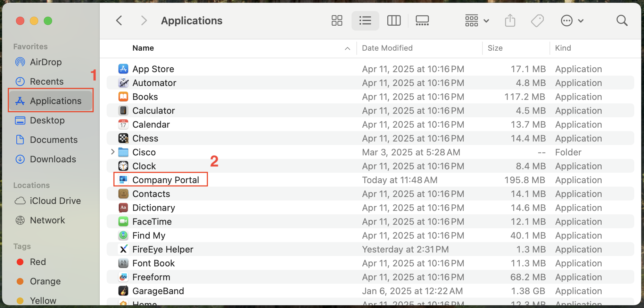Select the App Store app icon

click(123, 69)
